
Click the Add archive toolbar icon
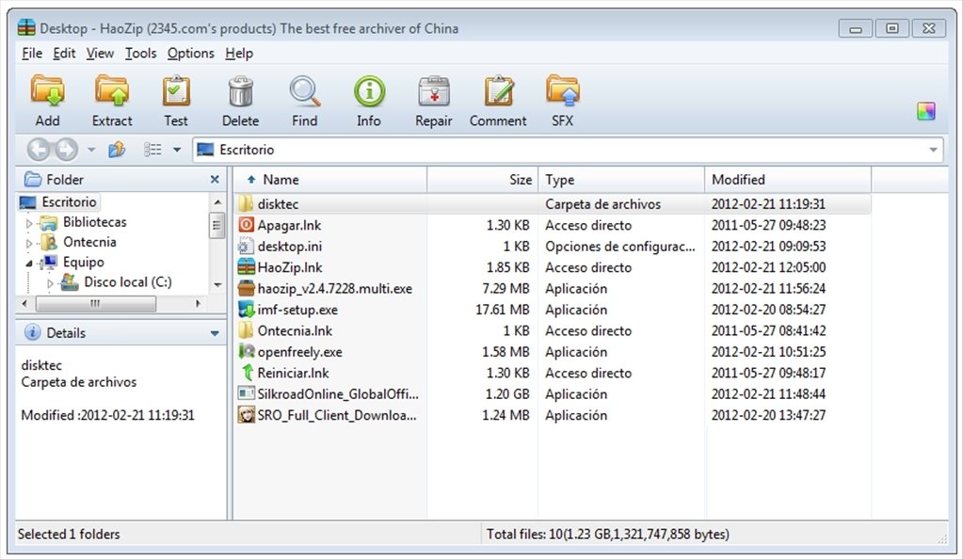coord(47,92)
